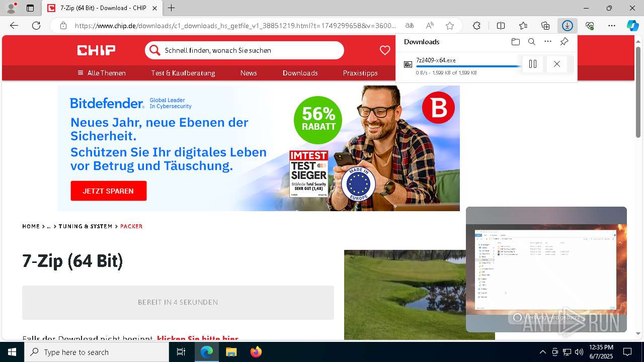Open more download options
The width and height of the screenshot is (644, 362).
point(548,42)
